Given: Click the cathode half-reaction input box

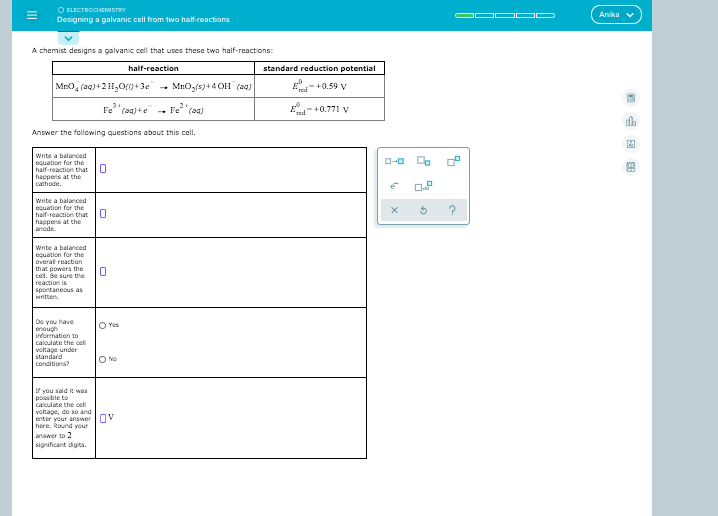Looking at the screenshot, I should (x=103, y=169).
